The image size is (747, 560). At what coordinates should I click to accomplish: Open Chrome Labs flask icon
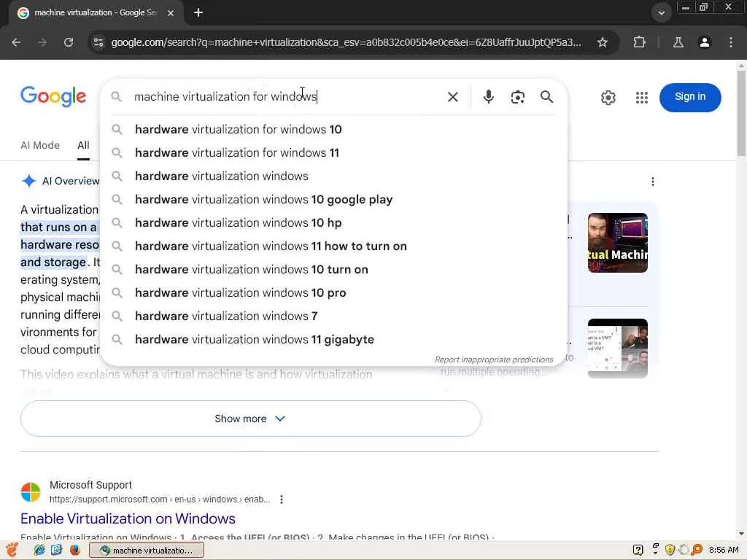coord(678,42)
